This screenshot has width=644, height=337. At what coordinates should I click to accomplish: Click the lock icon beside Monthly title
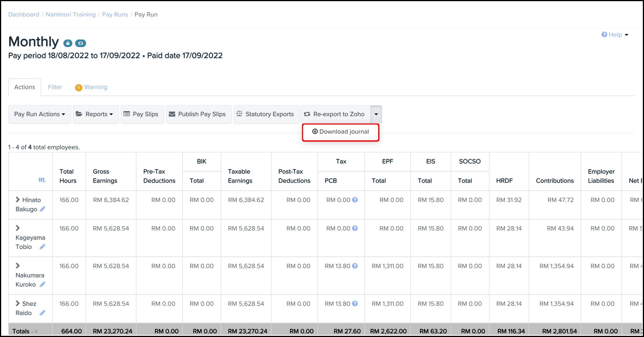pos(68,43)
